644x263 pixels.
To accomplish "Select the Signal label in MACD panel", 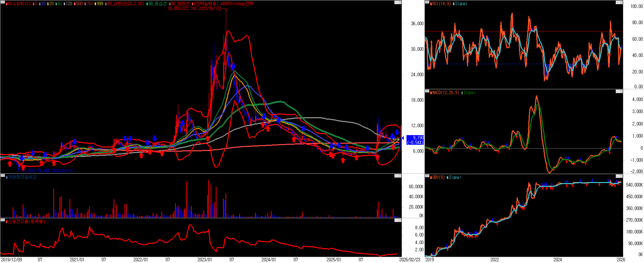I will 469,93.
